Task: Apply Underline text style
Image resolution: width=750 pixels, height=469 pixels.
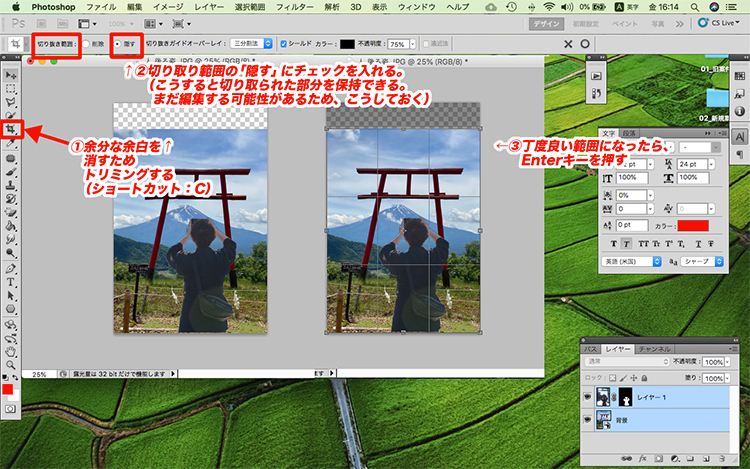Action: [x=698, y=244]
